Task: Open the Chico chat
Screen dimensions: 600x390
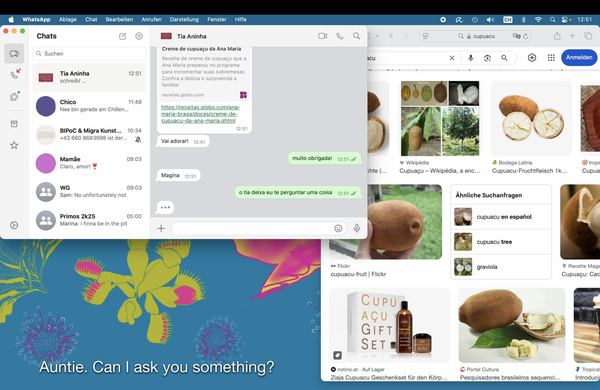Action: 89,106
